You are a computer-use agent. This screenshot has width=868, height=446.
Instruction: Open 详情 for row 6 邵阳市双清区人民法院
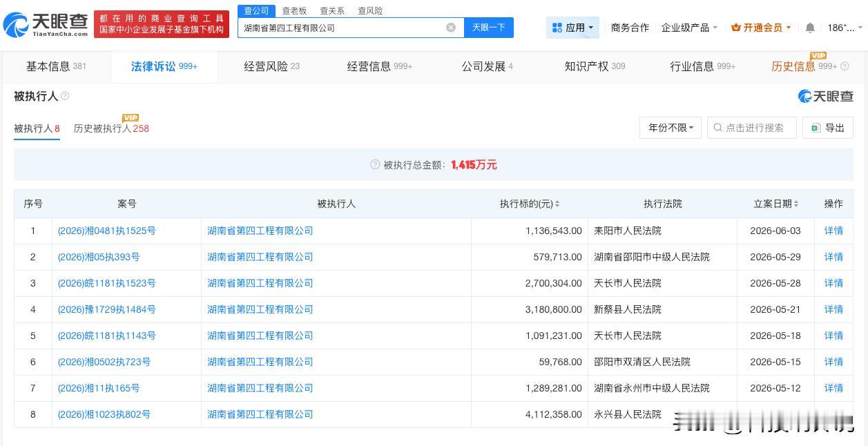[833, 362]
